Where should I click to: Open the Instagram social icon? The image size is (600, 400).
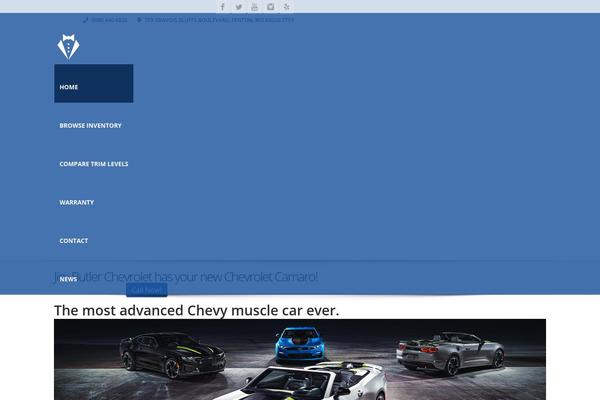(x=271, y=7)
